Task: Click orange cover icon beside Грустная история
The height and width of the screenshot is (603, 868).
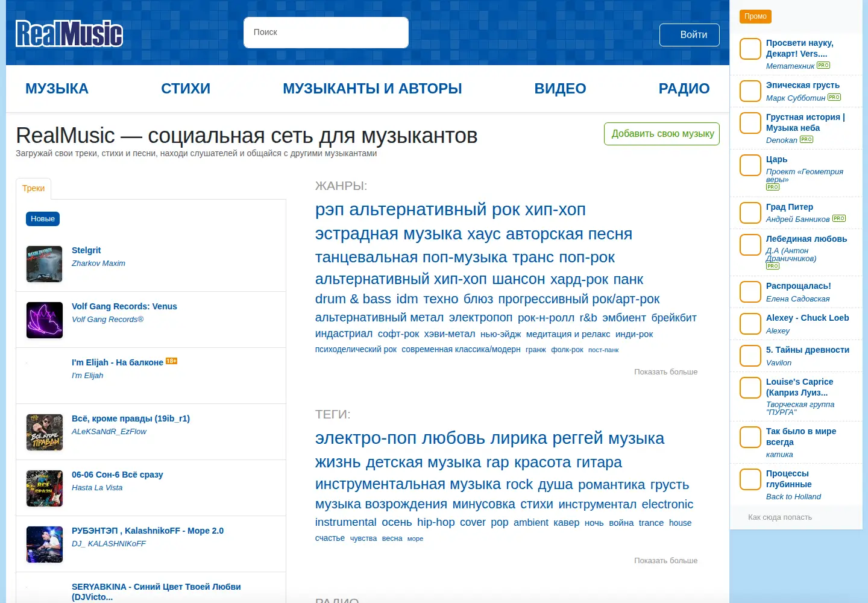Action: click(750, 123)
